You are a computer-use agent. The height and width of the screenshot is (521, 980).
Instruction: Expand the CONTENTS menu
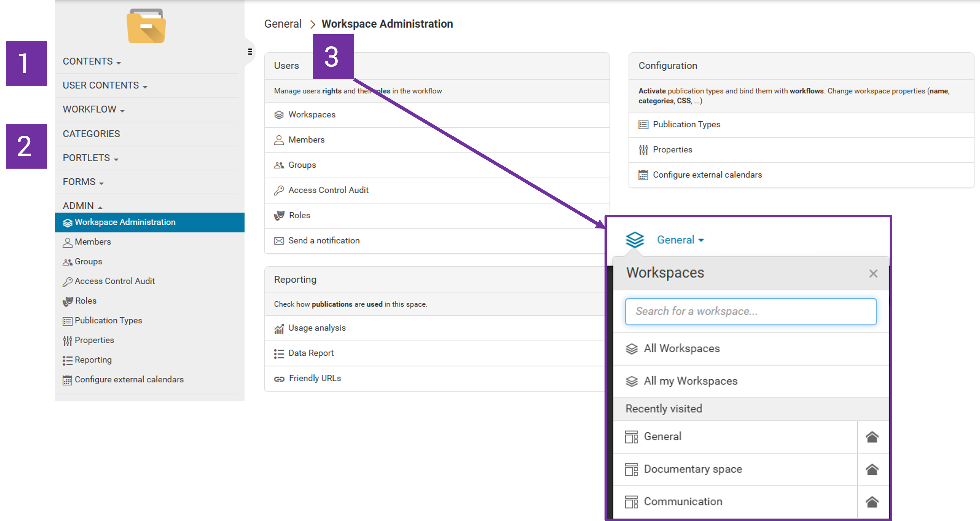pyautogui.click(x=92, y=61)
